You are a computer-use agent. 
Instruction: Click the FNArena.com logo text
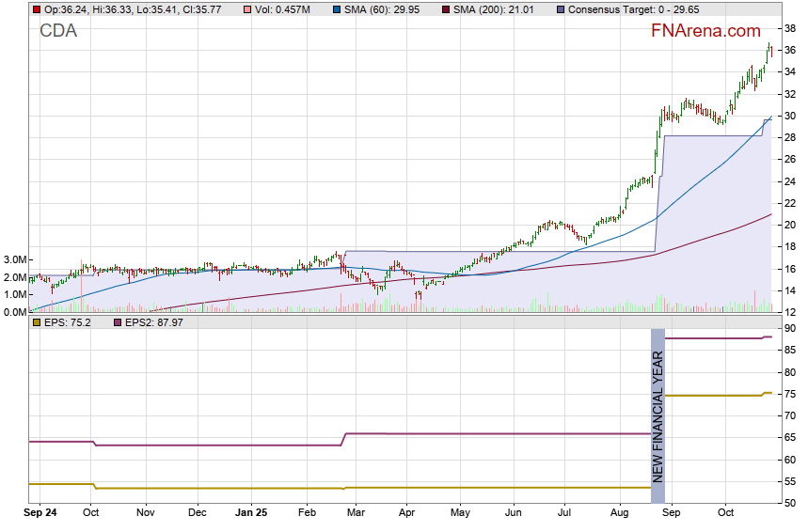705,31
